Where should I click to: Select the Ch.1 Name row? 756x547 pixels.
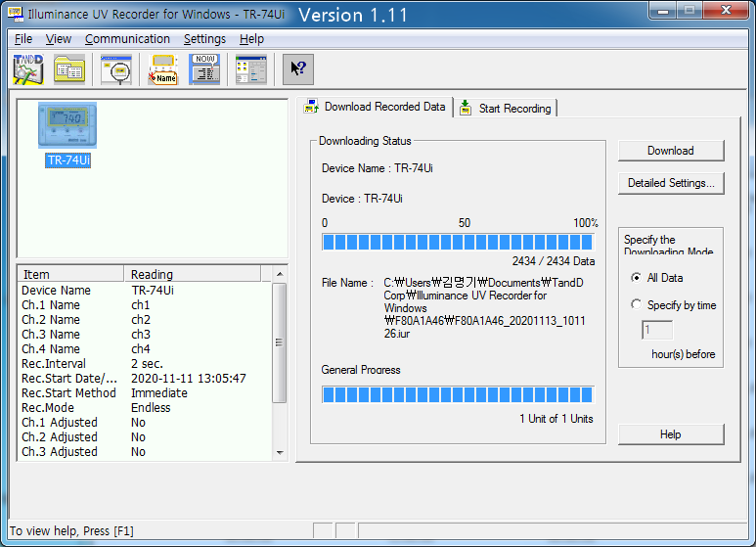pyautogui.click(x=145, y=305)
